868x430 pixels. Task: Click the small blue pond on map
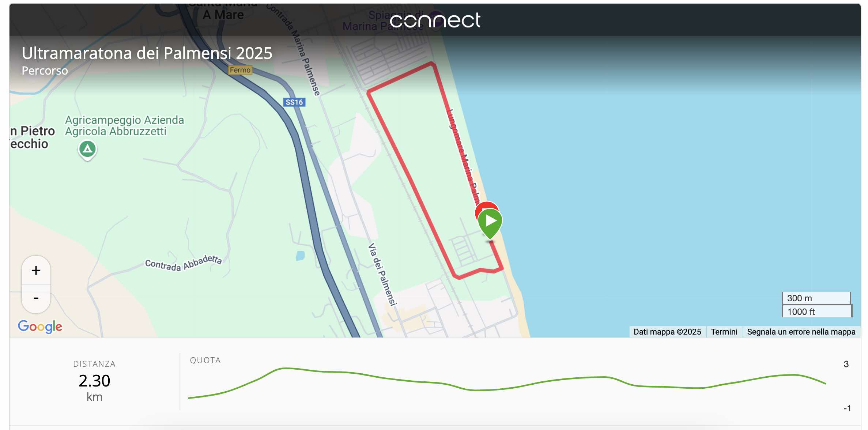click(x=300, y=256)
